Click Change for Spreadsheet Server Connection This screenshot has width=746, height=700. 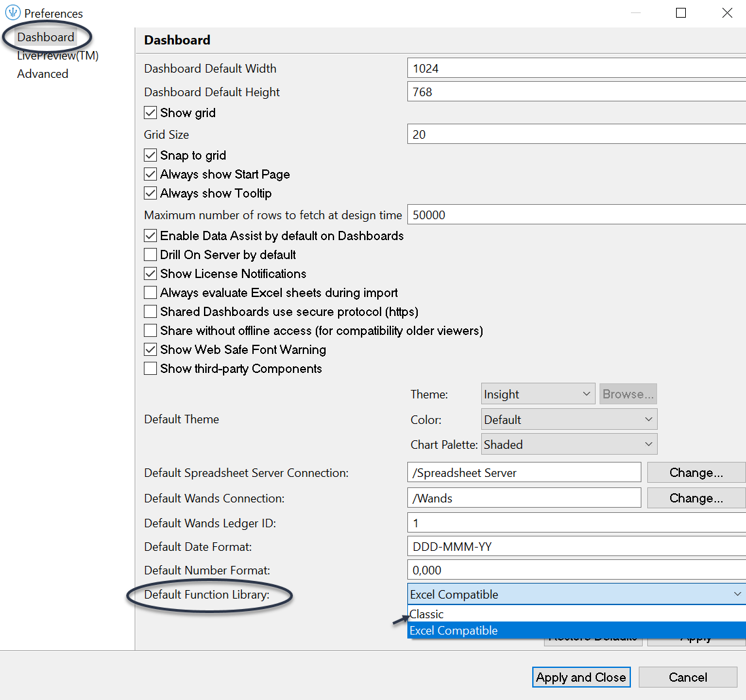[696, 473]
